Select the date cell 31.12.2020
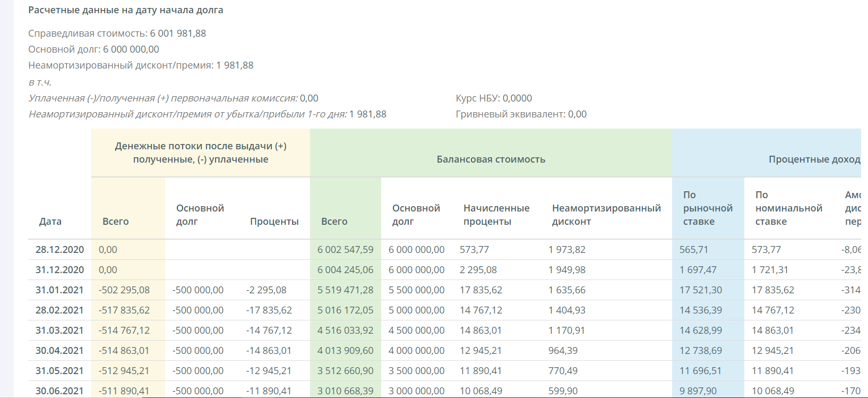Screen dimensions: 868x398 [x=59, y=270]
